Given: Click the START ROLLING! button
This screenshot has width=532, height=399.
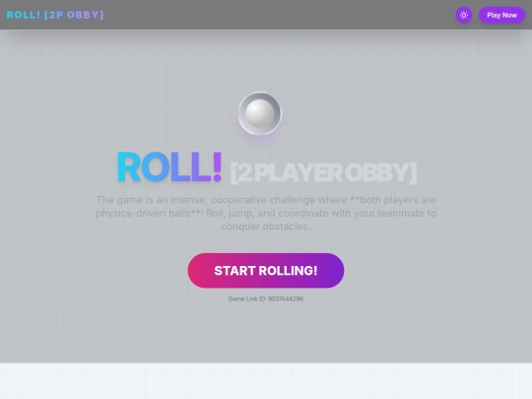Looking at the screenshot, I should click(x=266, y=270).
